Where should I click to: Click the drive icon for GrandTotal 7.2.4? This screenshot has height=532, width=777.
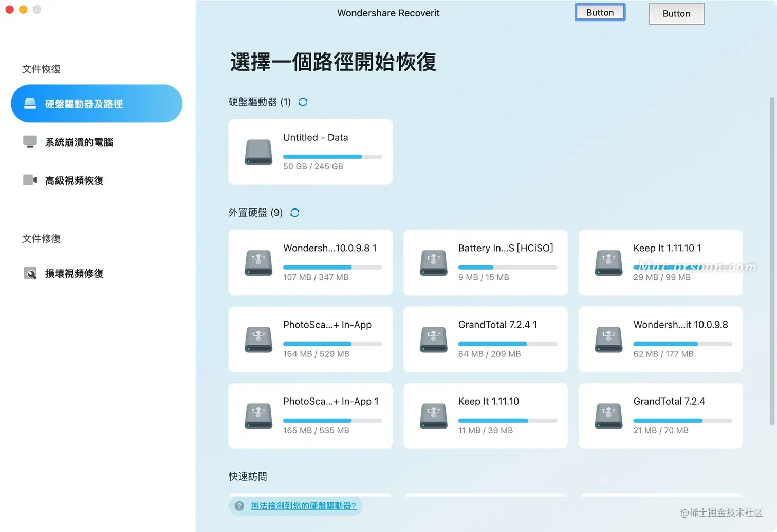(609, 416)
